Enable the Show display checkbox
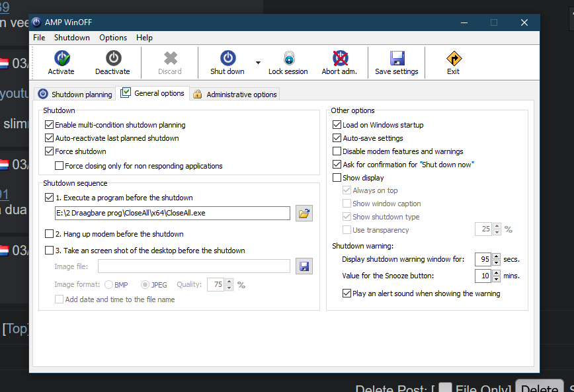This screenshot has width=574, height=392. [x=337, y=178]
